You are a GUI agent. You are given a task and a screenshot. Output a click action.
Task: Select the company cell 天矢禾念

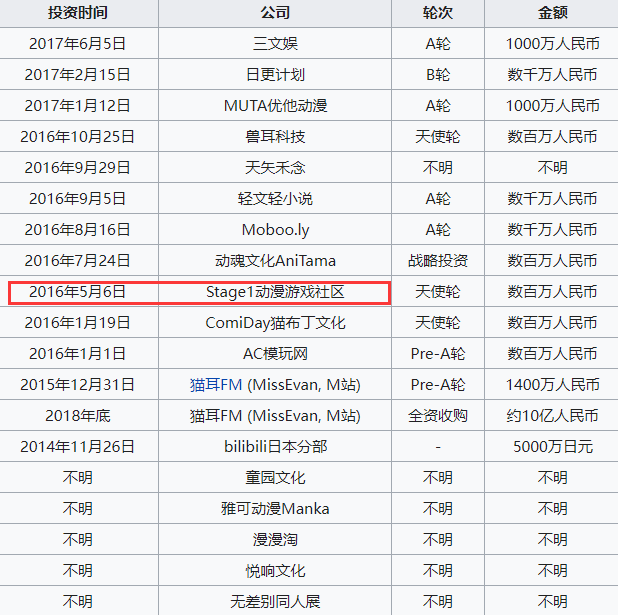pos(275,168)
